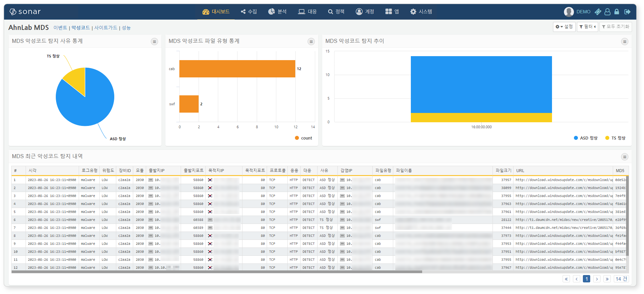This screenshot has width=644, height=294.
Task: Click the ticket icon next to DEMO
Action: [x=598, y=12]
